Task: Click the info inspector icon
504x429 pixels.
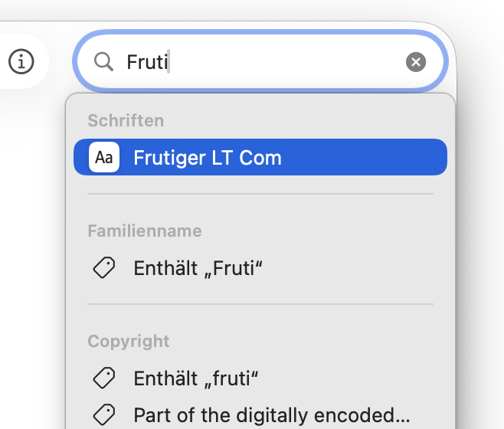Action: coord(21,62)
